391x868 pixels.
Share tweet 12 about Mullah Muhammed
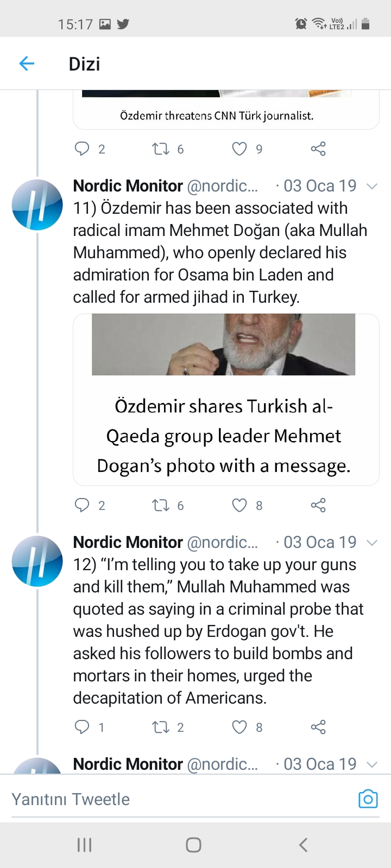click(318, 727)
